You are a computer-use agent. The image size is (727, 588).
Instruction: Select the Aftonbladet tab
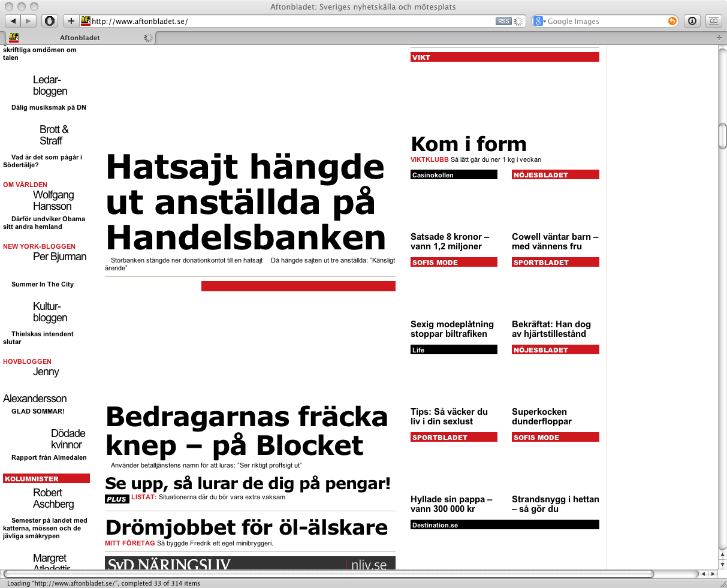point(79,38)
